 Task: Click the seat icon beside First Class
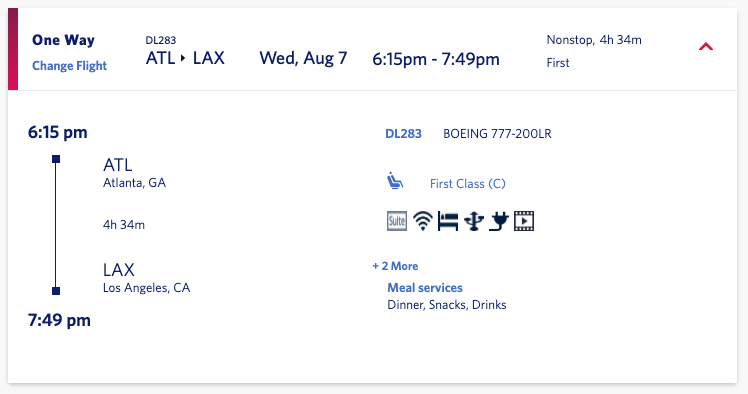coord(395,181)
